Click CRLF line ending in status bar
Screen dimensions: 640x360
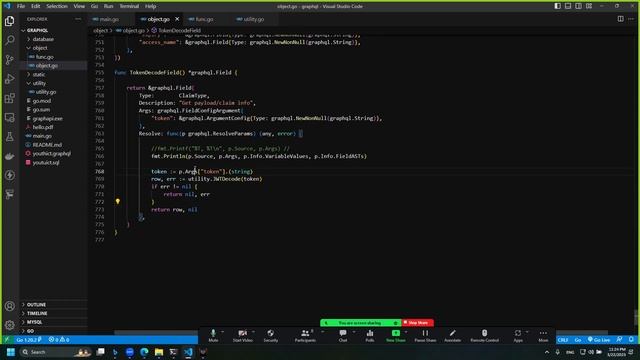(x=562, y=340)
